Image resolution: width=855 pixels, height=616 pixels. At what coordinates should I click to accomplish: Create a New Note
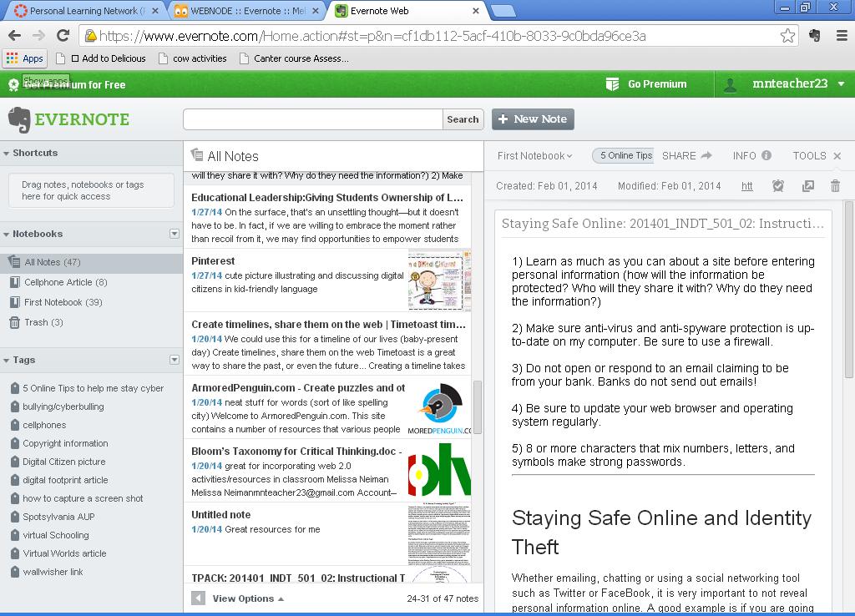(533, 119)
